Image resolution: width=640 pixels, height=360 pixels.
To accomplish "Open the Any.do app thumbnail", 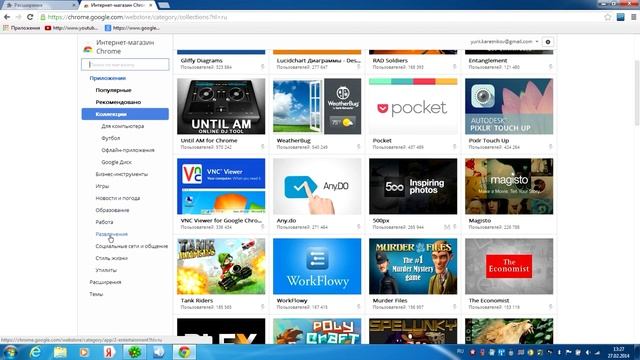I will 317,187.
